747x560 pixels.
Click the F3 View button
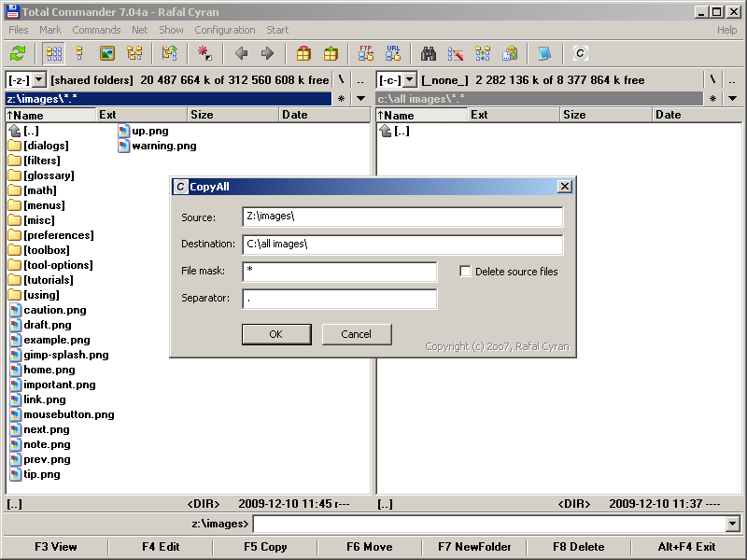tap(56, 547)
